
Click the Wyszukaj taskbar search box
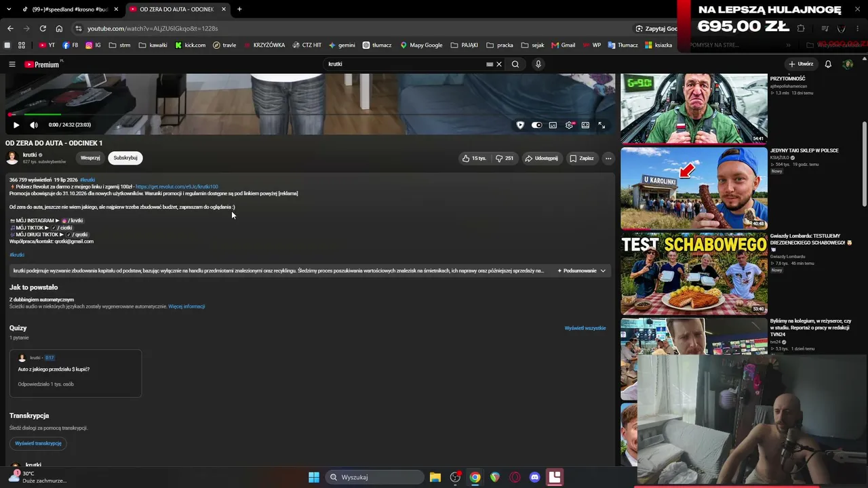pyautogui.click(x=375, y=477)
